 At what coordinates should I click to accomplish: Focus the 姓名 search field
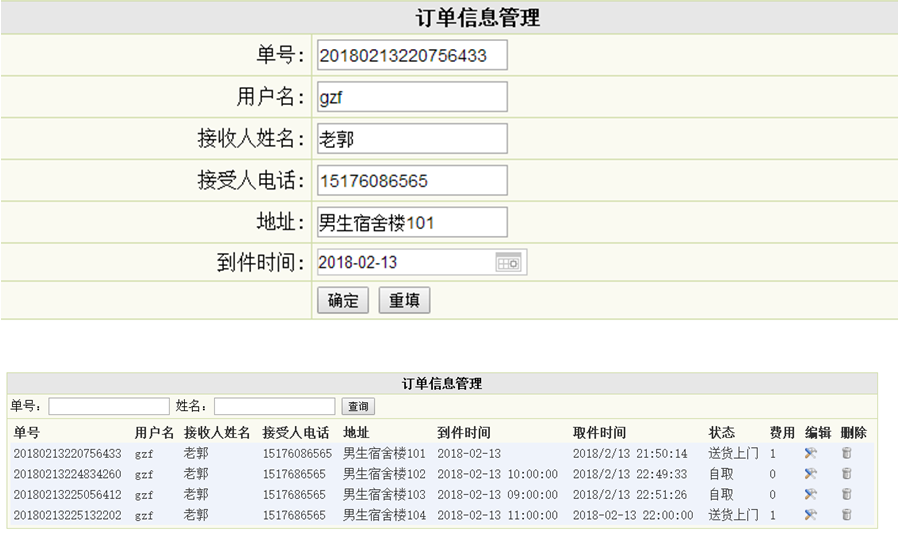pyautogui.click(x=274, y=406)
